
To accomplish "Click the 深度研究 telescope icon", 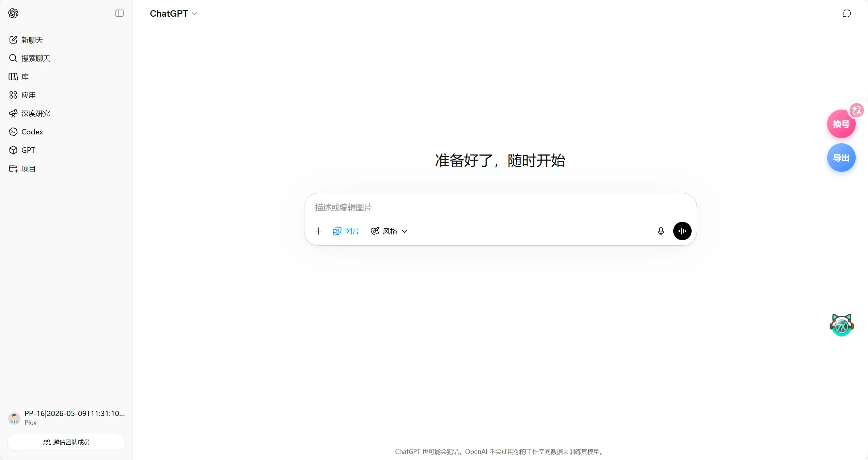I will [13, 113].
